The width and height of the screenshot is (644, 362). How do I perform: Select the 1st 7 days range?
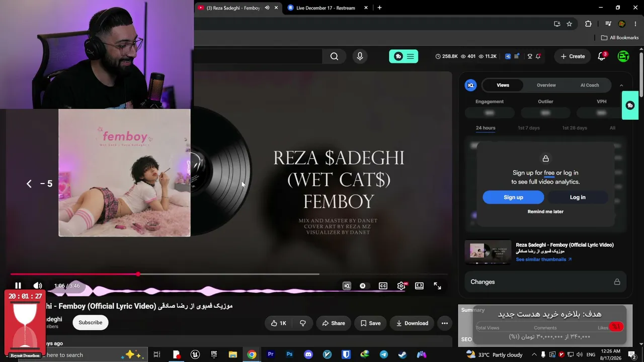coord(529,128)
